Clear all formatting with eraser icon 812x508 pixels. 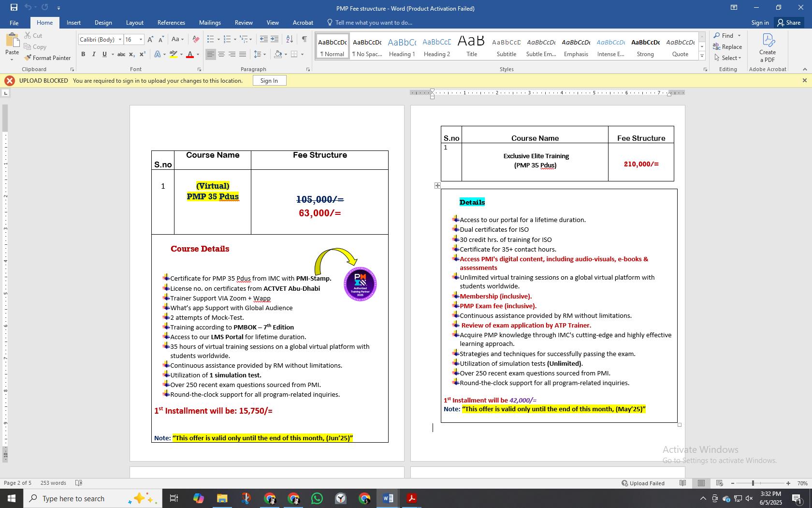pos(196,39)
